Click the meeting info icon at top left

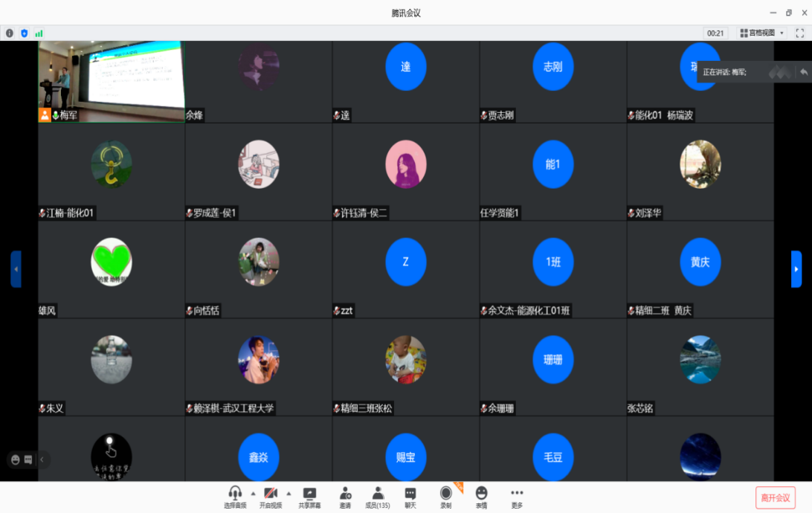tap(10, 33)
